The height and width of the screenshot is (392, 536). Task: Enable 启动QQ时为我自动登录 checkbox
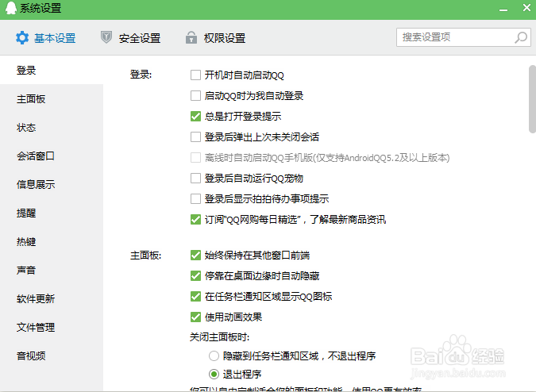(x=195, y=95)
